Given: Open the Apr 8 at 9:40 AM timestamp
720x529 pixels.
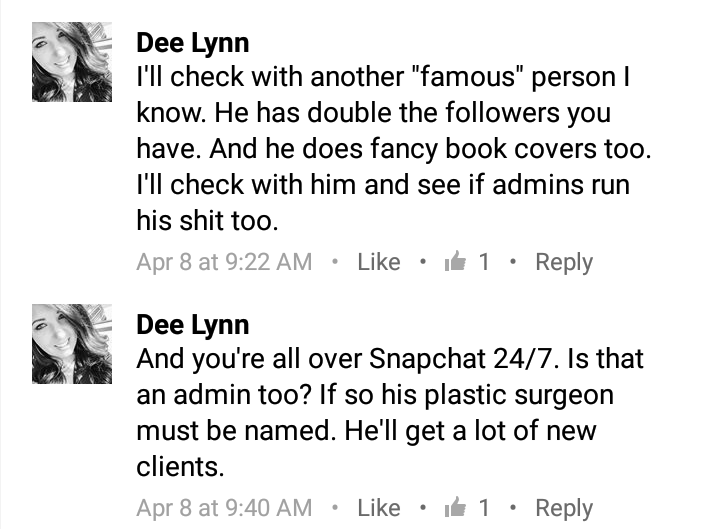Looking at the screenshot, I should [224, 508].
